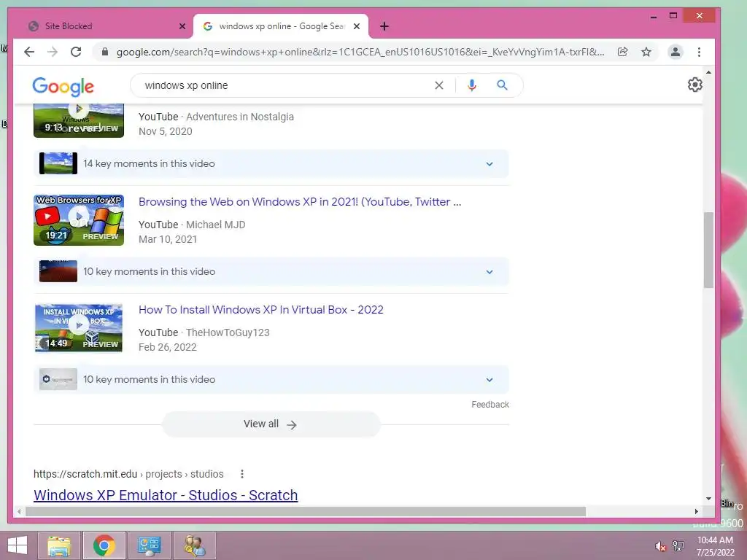Image resolution: width=747 pixels, height=560 pixels.
Task: Click the vertical page scrollbar thumb
Action: [708, 249]
